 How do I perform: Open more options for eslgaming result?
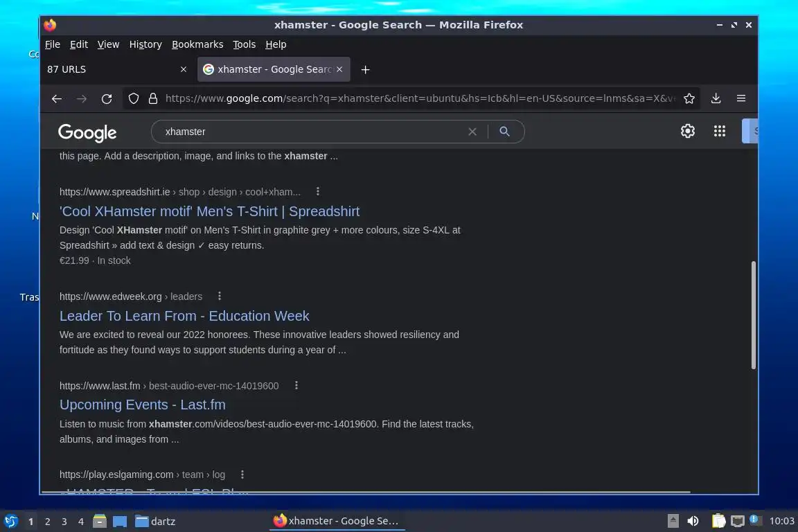[x=242, y=475]
